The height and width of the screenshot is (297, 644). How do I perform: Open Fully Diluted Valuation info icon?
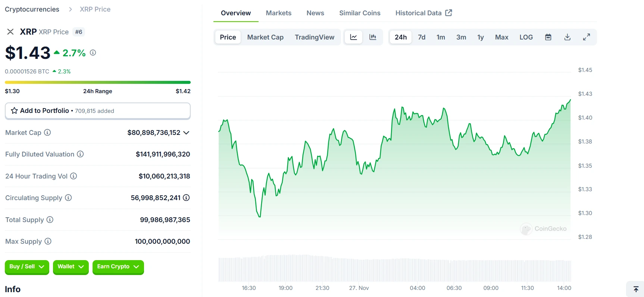[80, 154]
